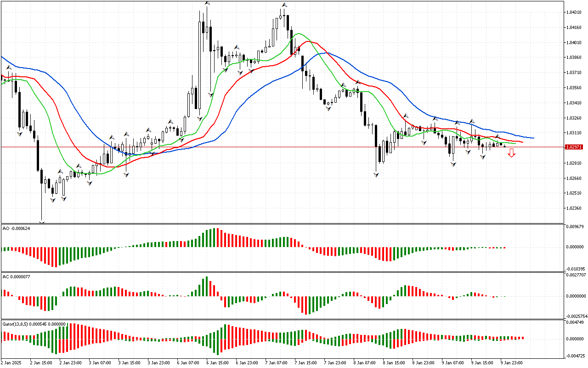The width and height of the screenshot is (588, 368).
Task: Click the 7 Jan 15:00 time label
Action: (306, 363)
